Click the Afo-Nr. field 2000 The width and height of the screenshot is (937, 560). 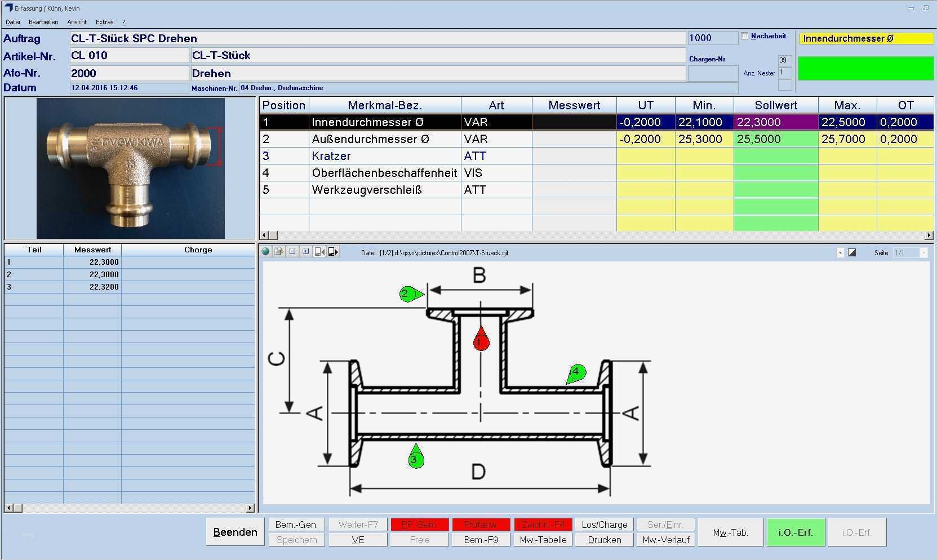coord(129,73)
